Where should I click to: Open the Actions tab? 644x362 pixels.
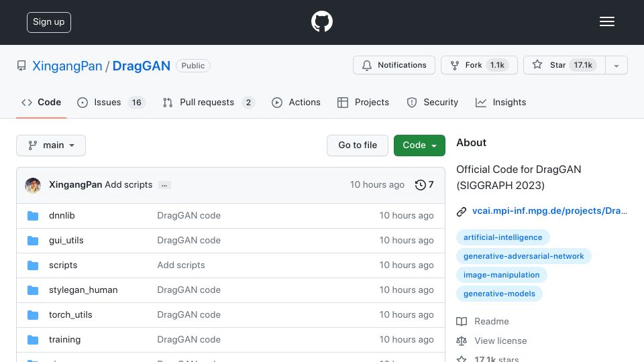click(296, 102)
